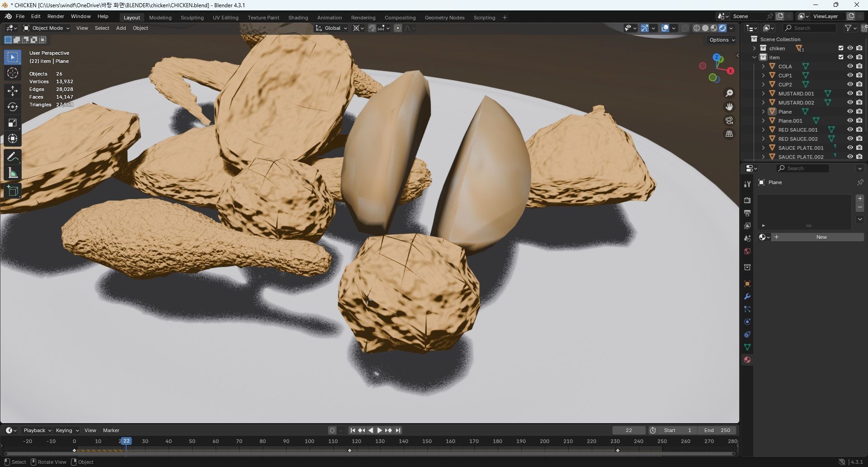Open the Object Mode dropdown
The width and height of the screenshot is (868, 467).
coord(47,28)
